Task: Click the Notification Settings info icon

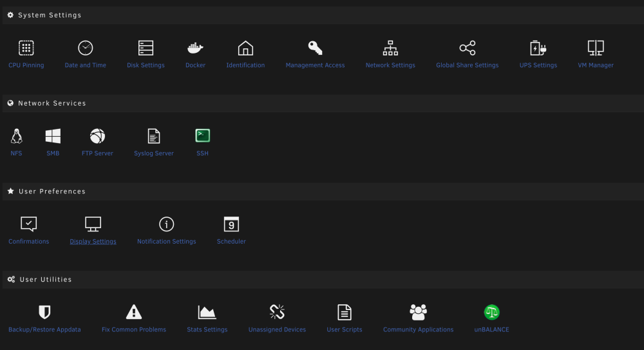Action: click(166, 224)
